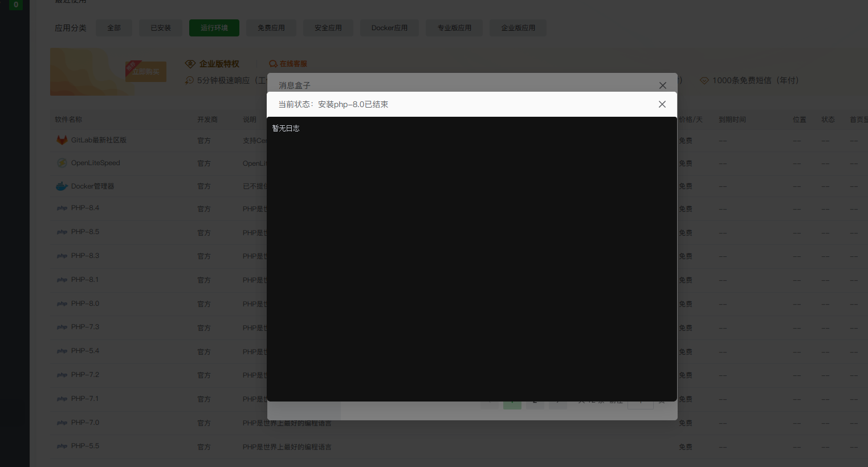Image resolution: width=868 pixels, height=467 pixels.
Task: Click the 1000条免费短信 diamond icon
Action: 704,81
